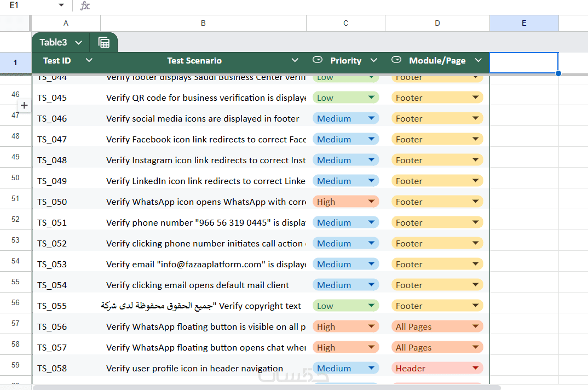Viewport: 588px width, 390px height.
Task: Click the TS_053 Test ID cell
Action: point(66,264)
